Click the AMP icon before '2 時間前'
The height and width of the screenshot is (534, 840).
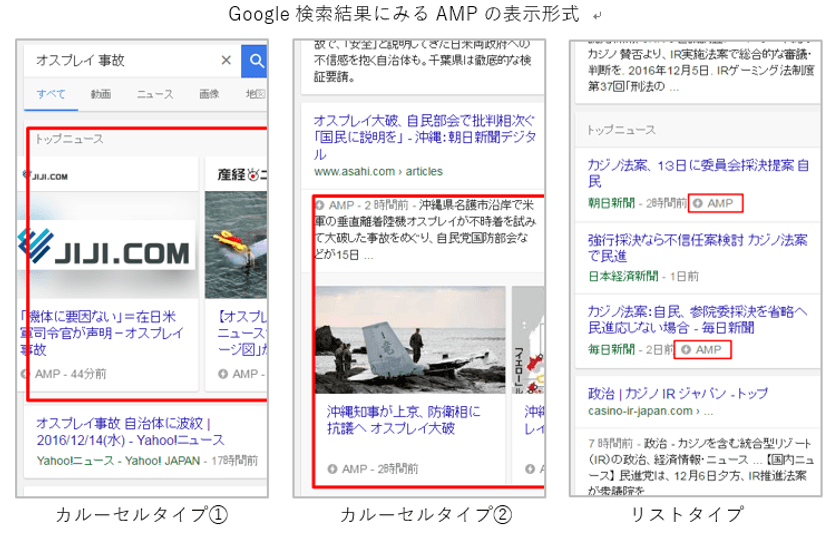[320, 205]
